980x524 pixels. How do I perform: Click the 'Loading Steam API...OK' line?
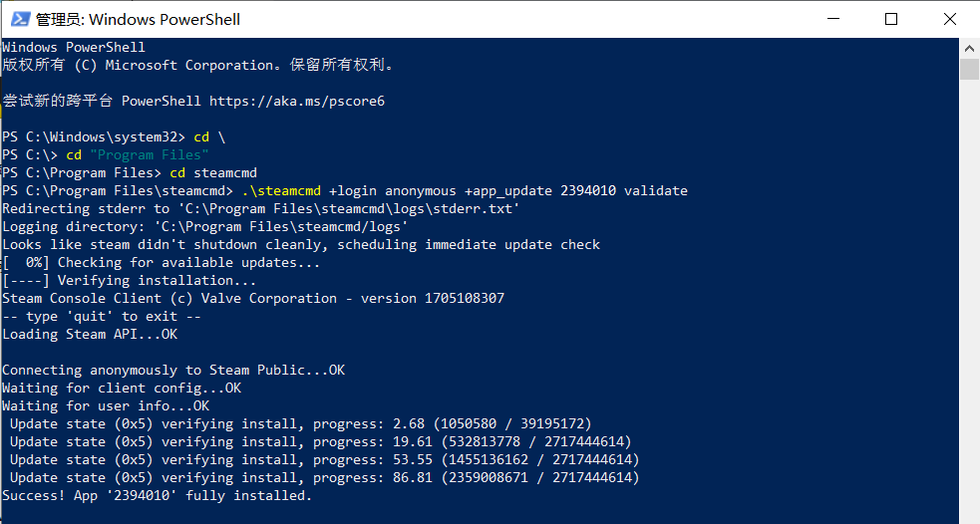pos(90,335)
